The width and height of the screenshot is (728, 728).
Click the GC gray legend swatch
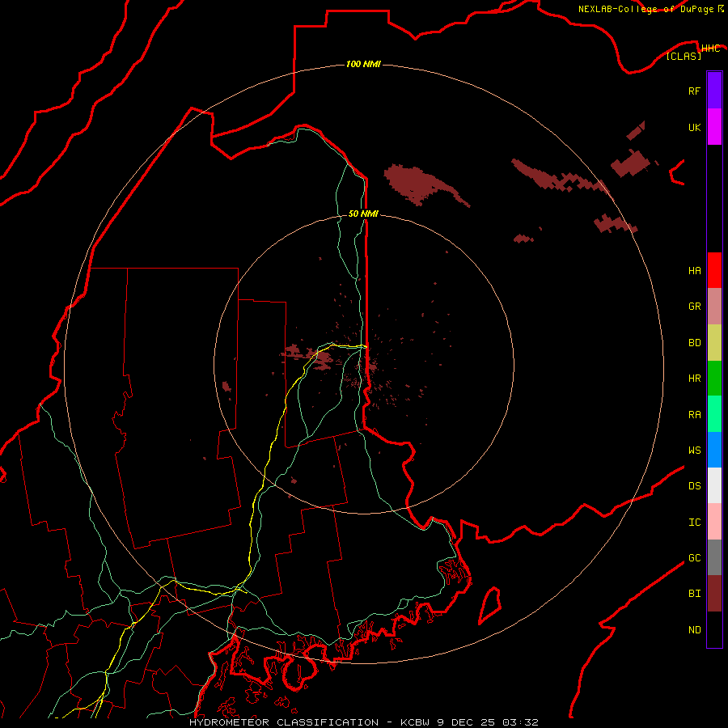pos(714,557)
